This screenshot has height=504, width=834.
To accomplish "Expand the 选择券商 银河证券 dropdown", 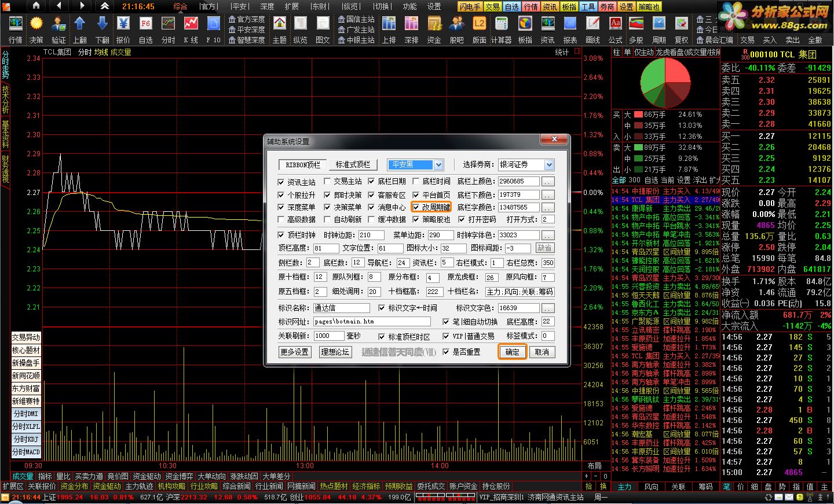I will click(549, 165).
